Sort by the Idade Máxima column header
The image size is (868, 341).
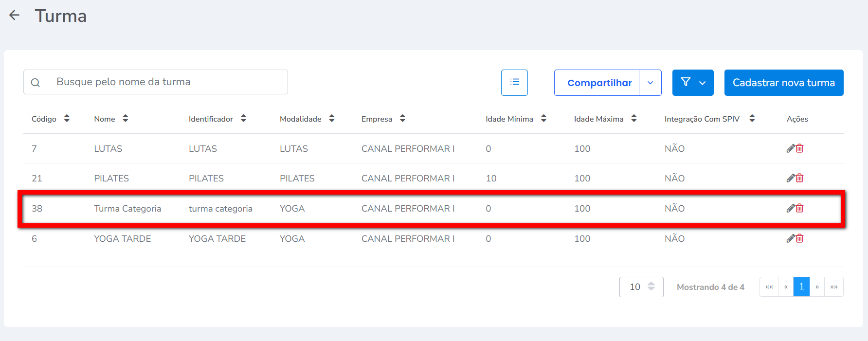[x=634, y=119]
